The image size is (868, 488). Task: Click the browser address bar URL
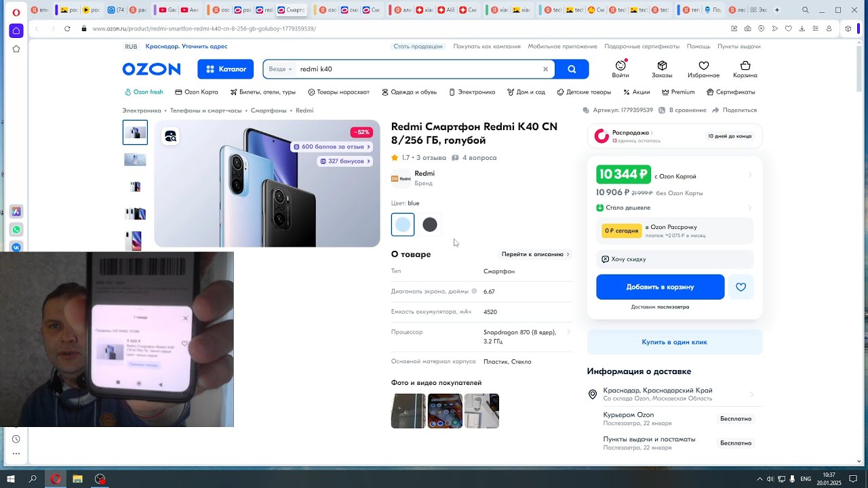[204, 28]
